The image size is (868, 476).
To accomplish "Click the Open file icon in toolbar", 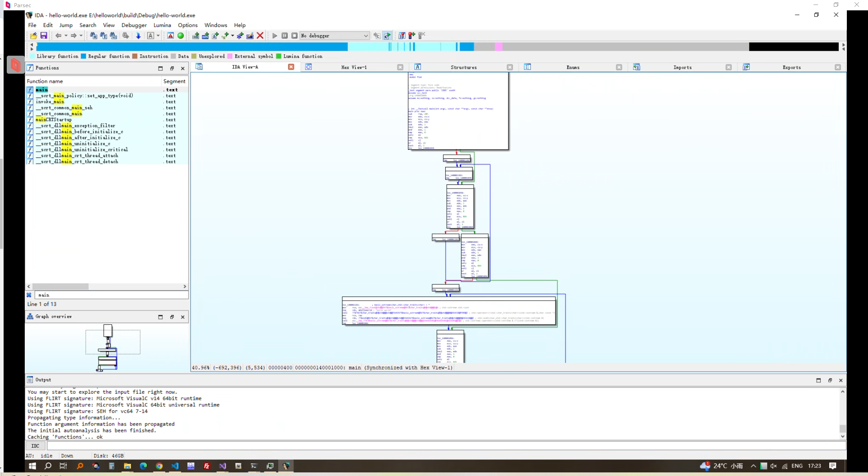I will click(34, 36).
